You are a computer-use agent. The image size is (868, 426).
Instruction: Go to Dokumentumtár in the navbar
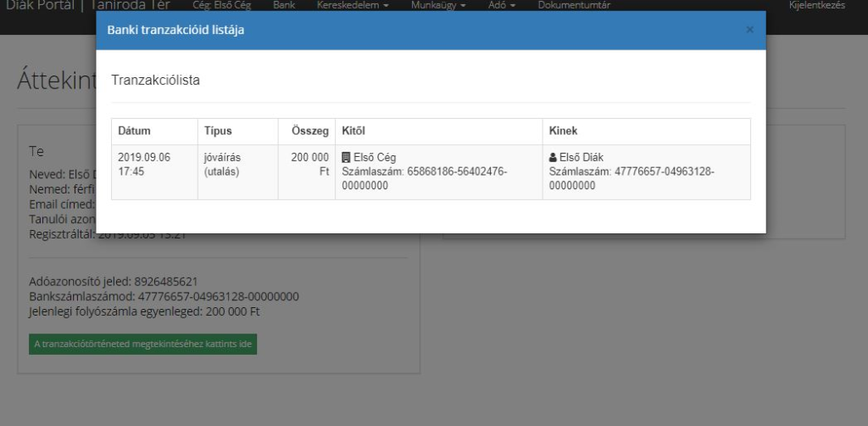(x=574, y=6)
